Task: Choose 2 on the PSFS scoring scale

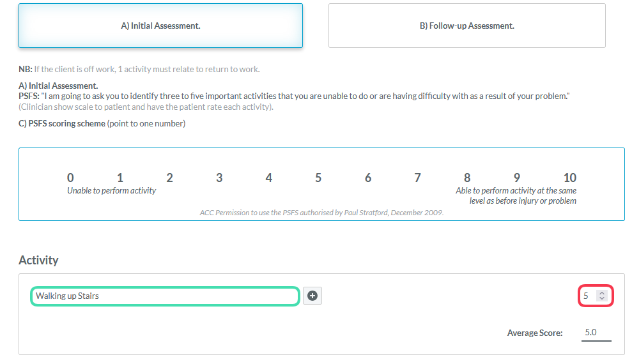Action: [170, 178]
